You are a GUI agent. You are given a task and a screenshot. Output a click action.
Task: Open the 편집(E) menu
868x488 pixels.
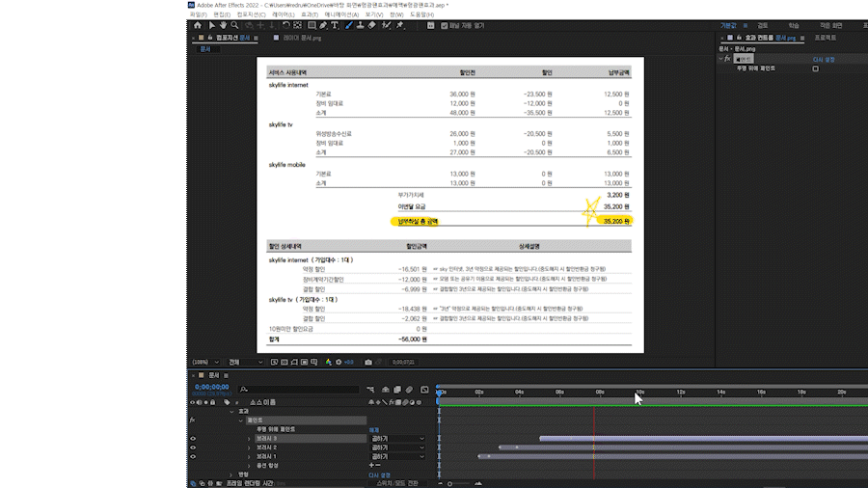pos(222,14)
